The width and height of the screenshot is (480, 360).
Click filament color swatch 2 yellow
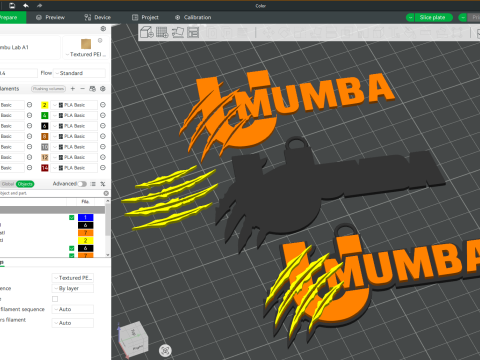point(45,105)
